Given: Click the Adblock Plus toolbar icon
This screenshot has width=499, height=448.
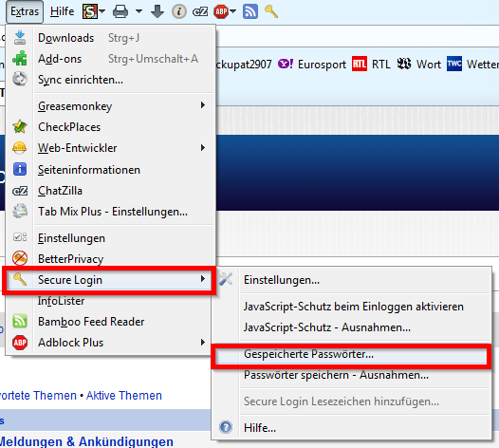Looking at the screenshot, I should pyautogui.click(x=221, y=11).
